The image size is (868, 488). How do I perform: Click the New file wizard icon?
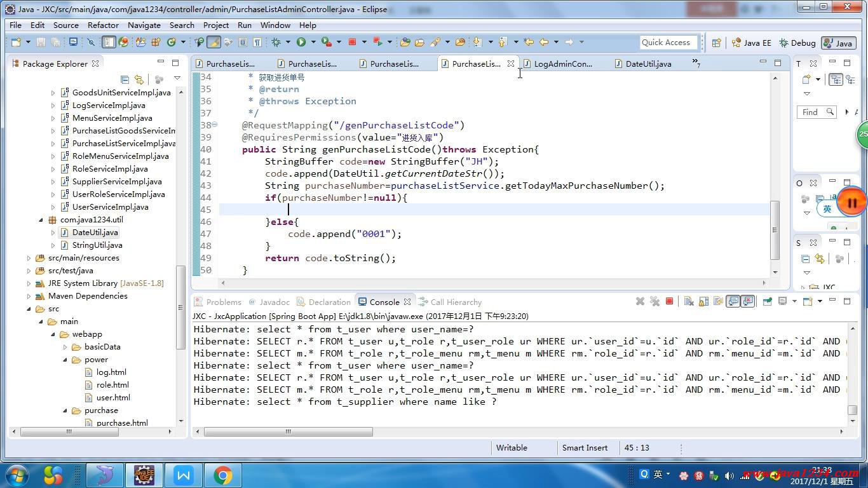click(x=16, y=42)
